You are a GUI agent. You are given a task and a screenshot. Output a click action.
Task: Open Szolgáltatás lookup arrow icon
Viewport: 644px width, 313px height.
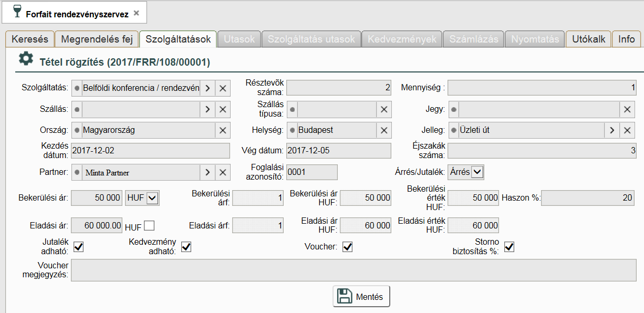tap(207, 88)
